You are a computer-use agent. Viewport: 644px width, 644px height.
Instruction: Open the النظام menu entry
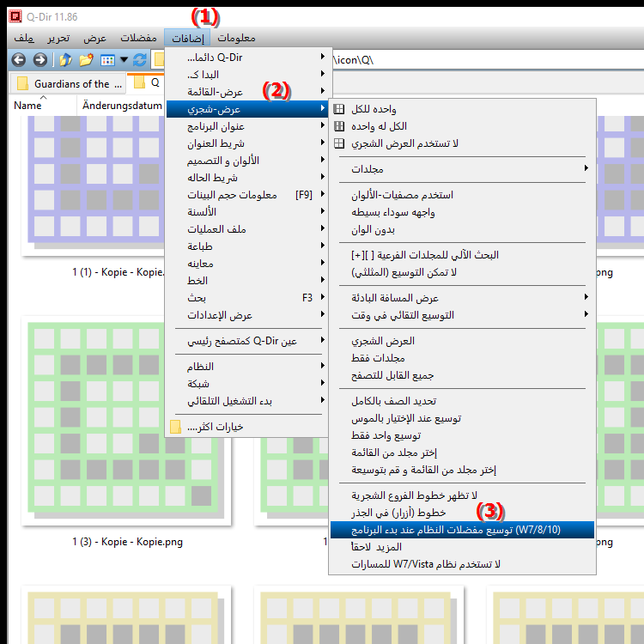point(246,367)
